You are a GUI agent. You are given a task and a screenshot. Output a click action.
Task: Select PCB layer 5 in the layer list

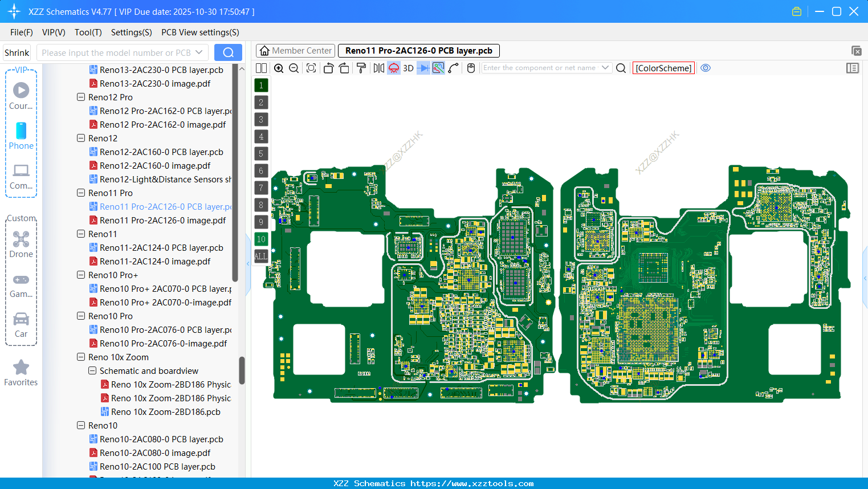pyautogui.click(x=261, y=153)
